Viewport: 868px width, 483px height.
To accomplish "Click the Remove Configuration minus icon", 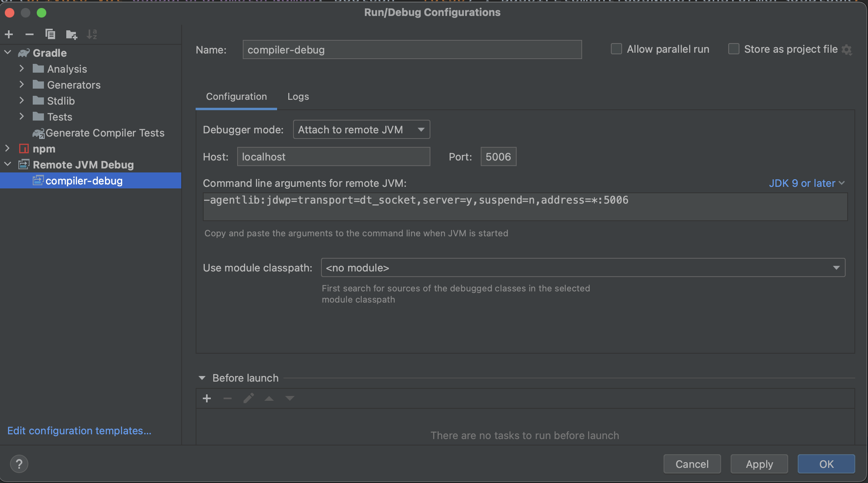I will [x=29, y=35].
